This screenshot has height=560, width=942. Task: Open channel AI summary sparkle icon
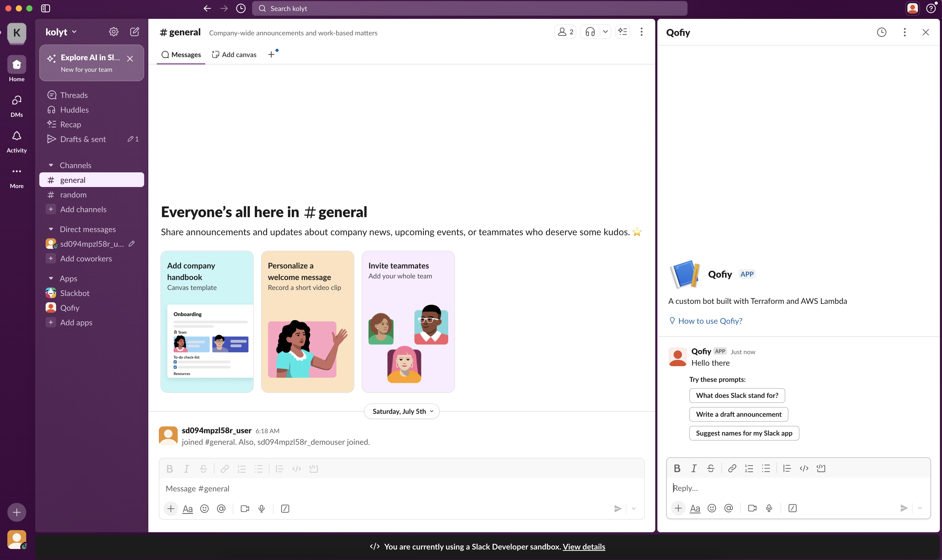[x=622, y=32]
